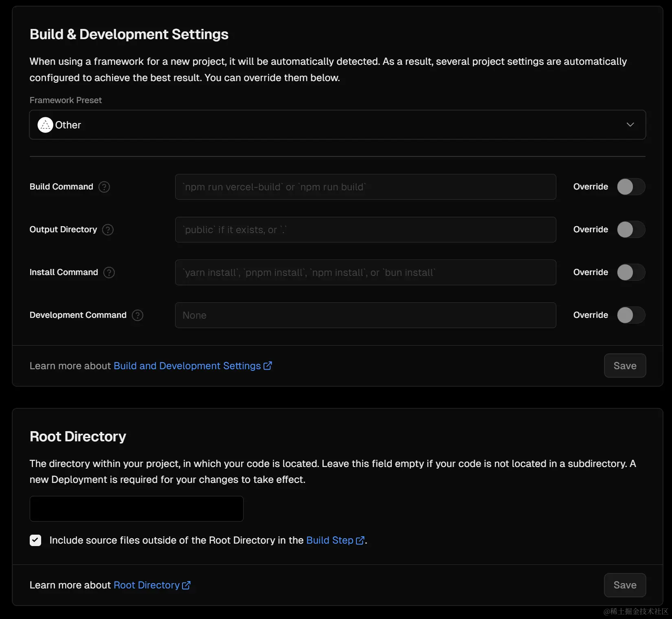Focus the Output Directory input field
Image resolution: width=672 pixels, height=619 pixels.
[x=365, y=230]
